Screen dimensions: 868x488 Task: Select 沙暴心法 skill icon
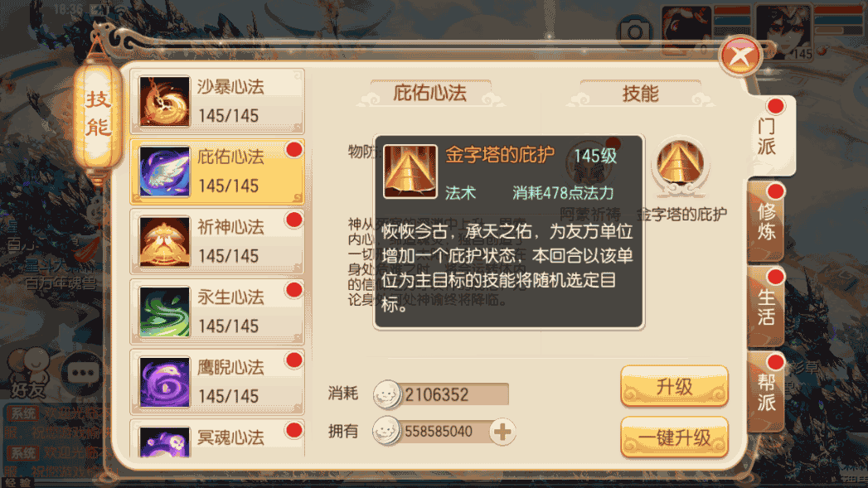164,102
